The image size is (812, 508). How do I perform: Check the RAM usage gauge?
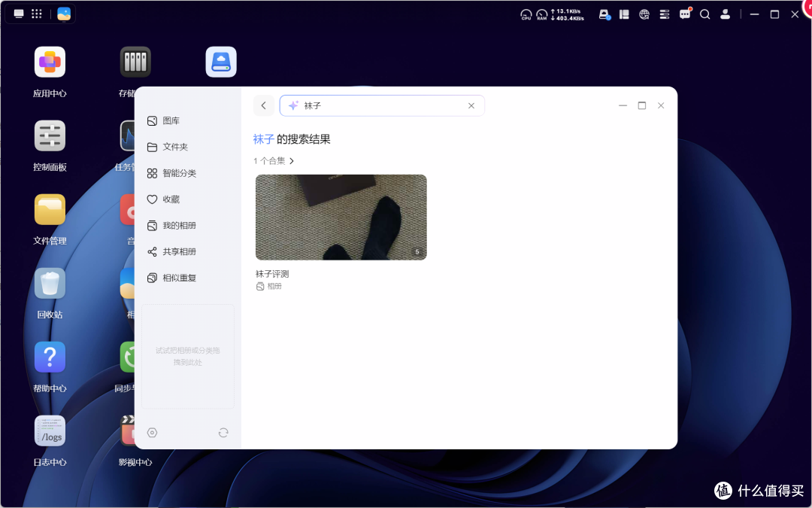(x=541, y=14)
